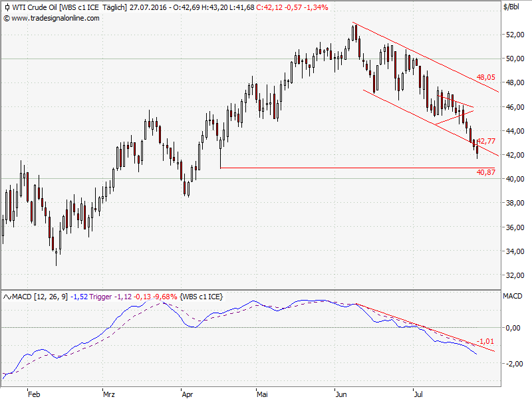Click the 42,77 lower channel price label
Screen dimensions: 532x399
(487, 140)
